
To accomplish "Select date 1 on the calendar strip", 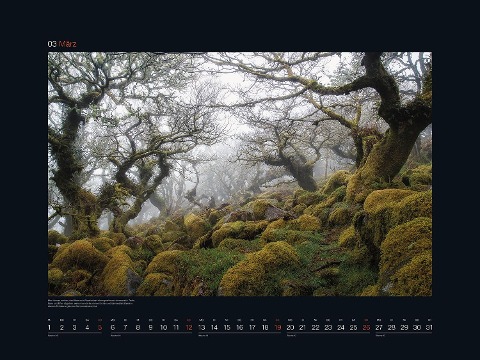I will 49,327.
